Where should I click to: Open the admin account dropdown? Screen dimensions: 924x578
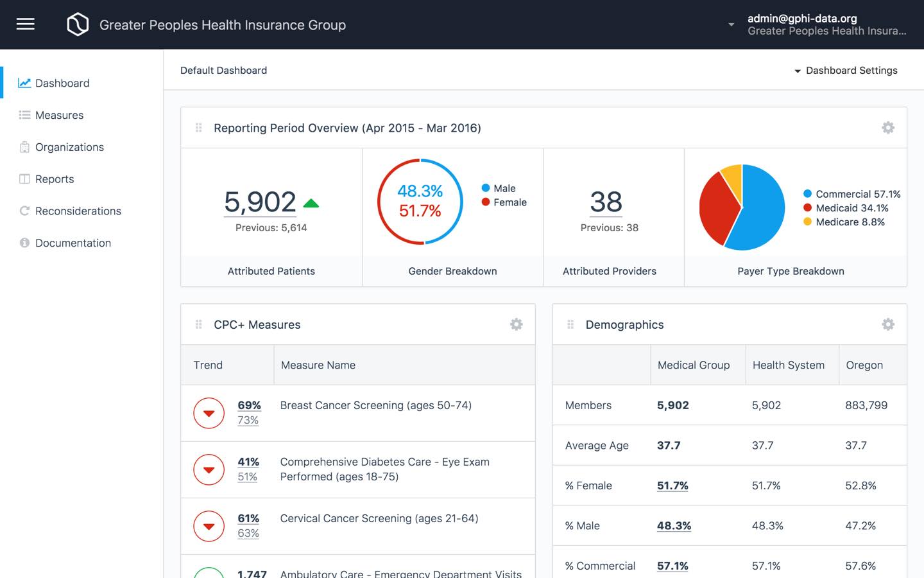[731, 24]
